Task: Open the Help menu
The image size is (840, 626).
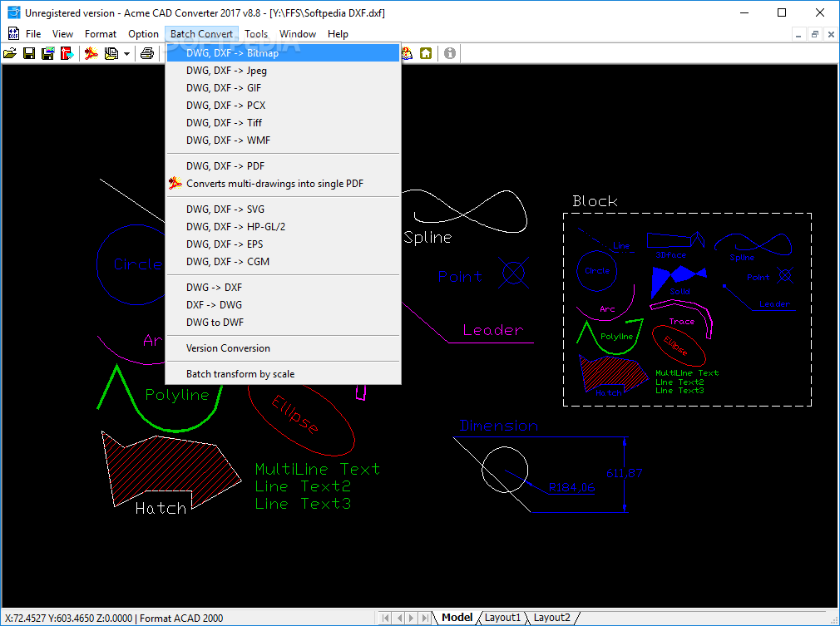Action: click(338, 34)
